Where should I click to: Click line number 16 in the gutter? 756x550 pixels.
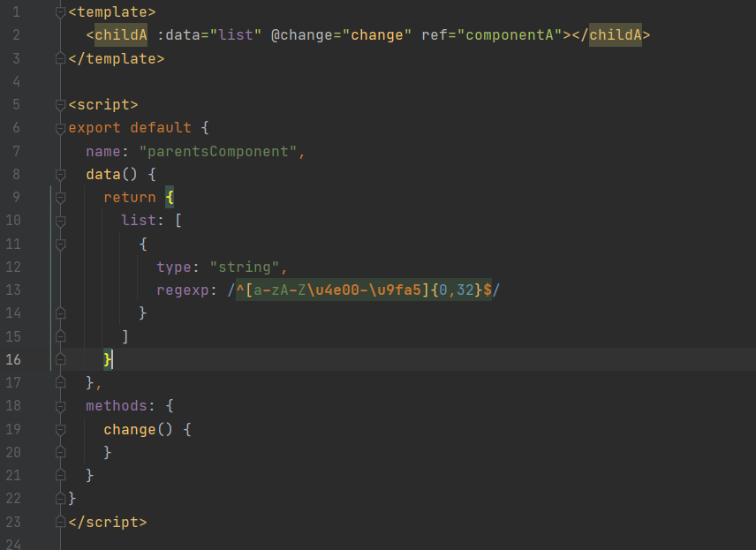[13, 359]
